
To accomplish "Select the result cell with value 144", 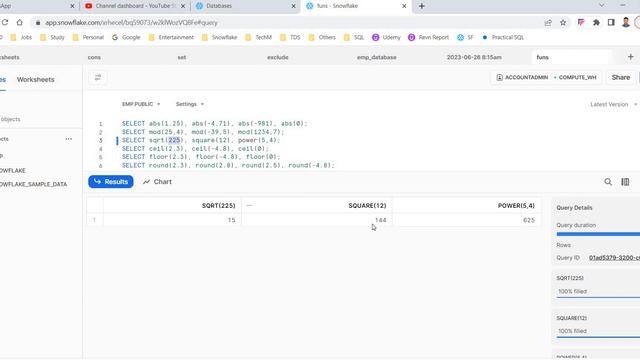I will click(x=317, y=220).
